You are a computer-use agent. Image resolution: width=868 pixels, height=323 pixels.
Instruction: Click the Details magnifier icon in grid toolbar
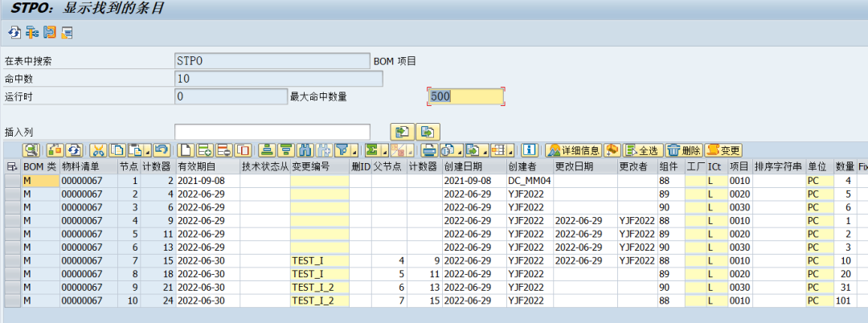click(31, 150)
